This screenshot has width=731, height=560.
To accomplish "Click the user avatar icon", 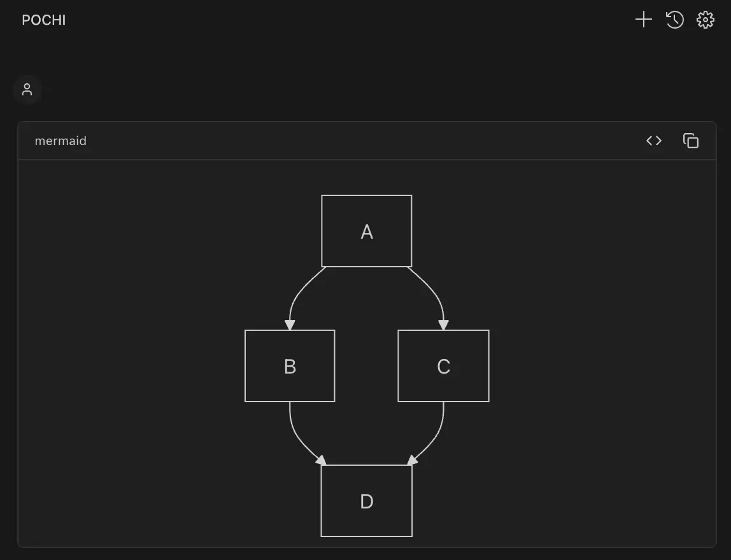I will pyautogui.click(x=27, y=90).
